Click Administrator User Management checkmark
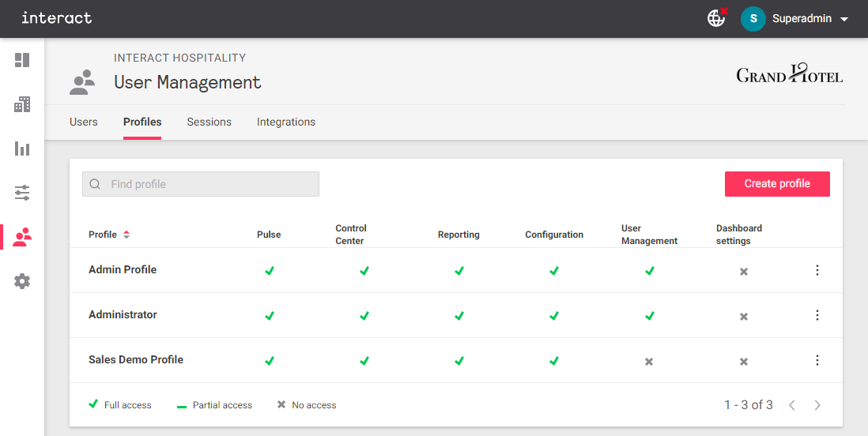868x436 pixels. tap(649, 316)
